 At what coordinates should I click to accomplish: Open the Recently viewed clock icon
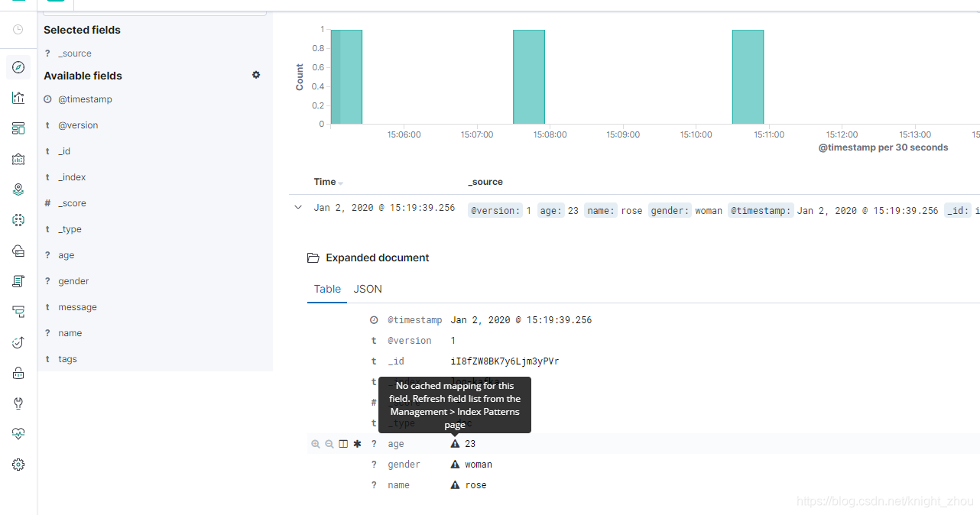pyautogui.click(x=18, y=29)
